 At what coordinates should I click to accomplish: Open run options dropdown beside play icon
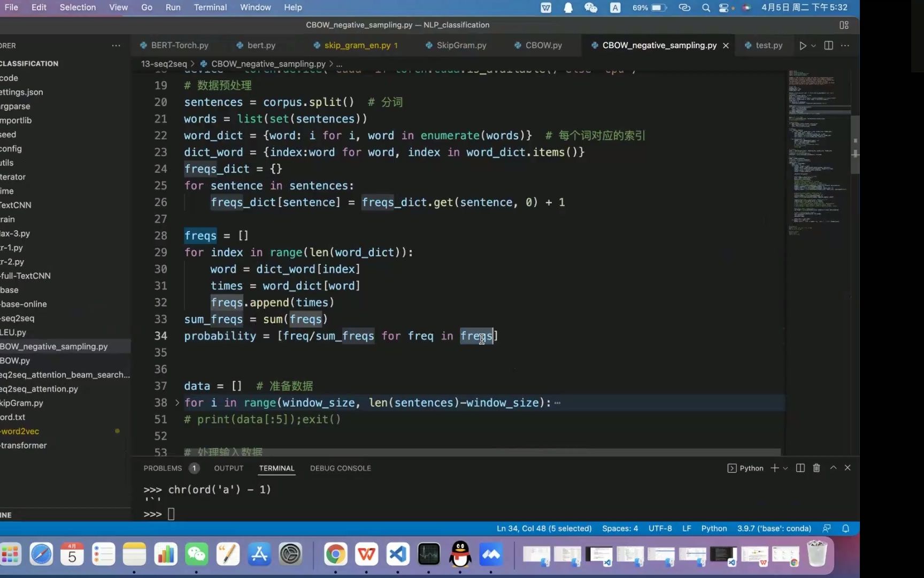pos(813,45)
